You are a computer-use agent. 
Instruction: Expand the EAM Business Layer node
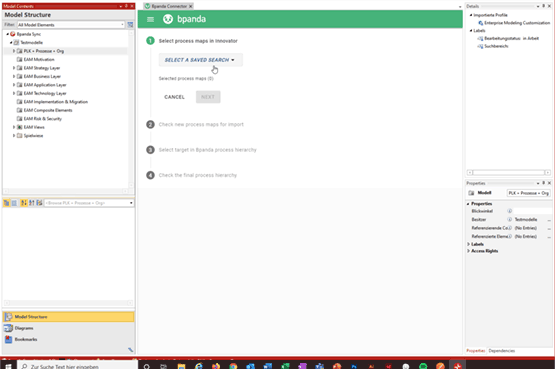pos(14,76)
